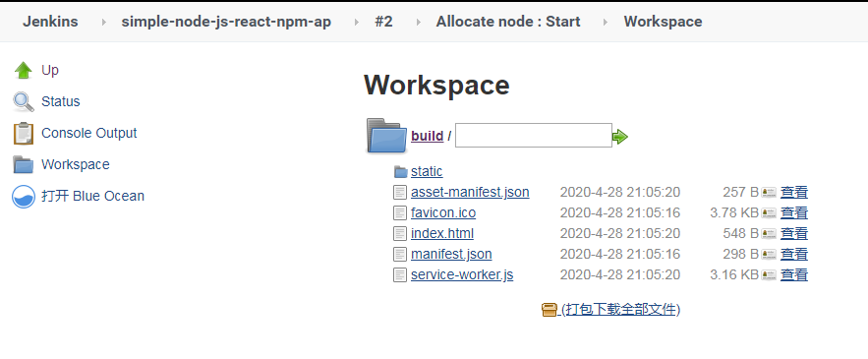Open Allocate node : Start breadcrumb
Image resolution: width=868 pixels, height=359 pixels.
point(508,22)
